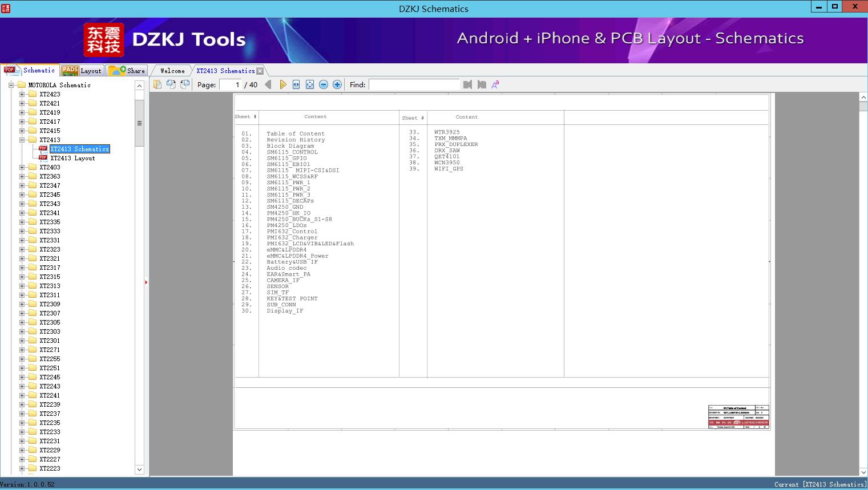868x490 pixels.
Task: Select XT2413 Schematics in the tree
Action: tap(80, 149)
